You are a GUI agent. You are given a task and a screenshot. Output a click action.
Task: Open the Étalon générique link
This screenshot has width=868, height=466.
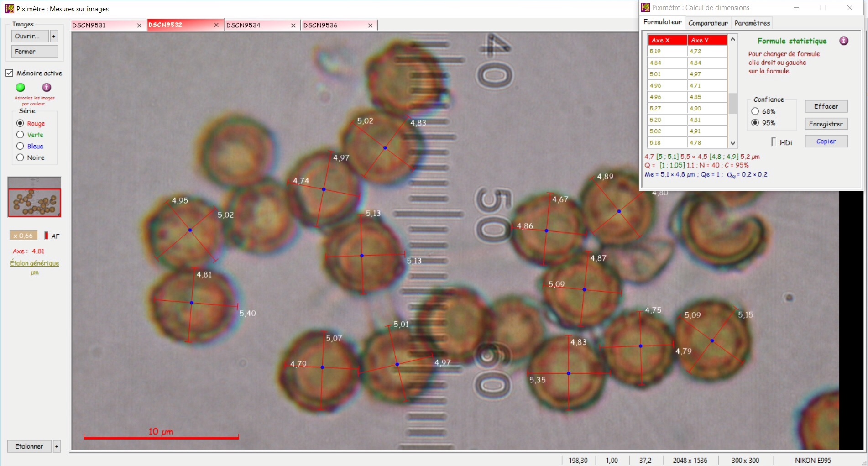coord(35,263)
